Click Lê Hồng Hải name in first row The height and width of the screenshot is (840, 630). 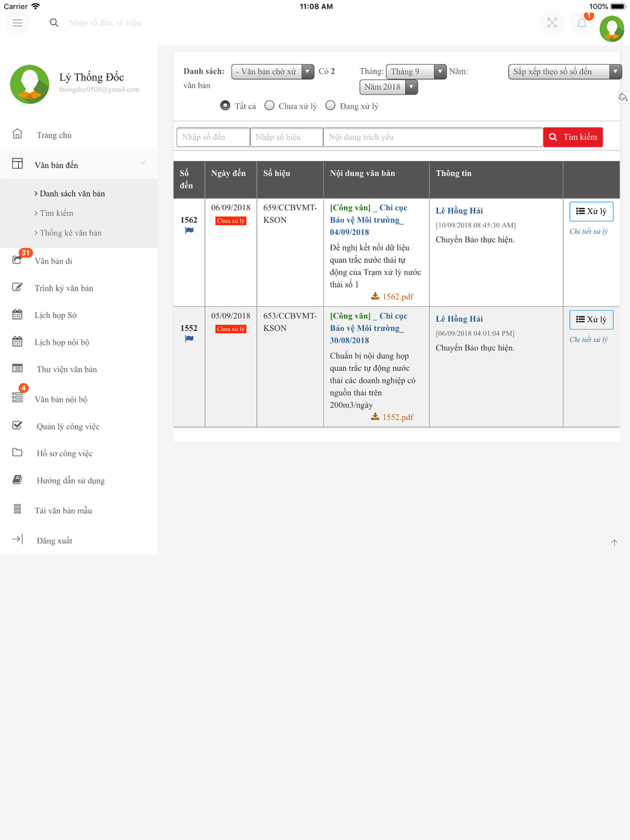click(459, 210)
